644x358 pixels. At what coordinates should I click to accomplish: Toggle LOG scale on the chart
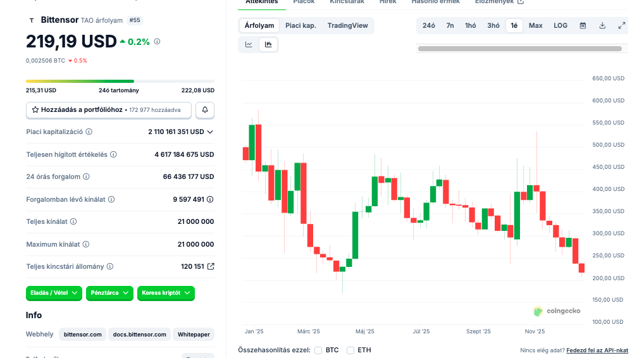(560, 26)
